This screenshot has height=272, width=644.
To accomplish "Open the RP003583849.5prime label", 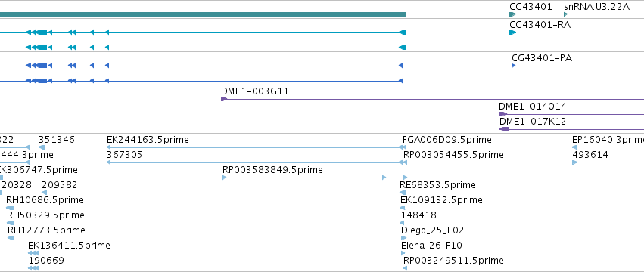I will tap(272, 169).
